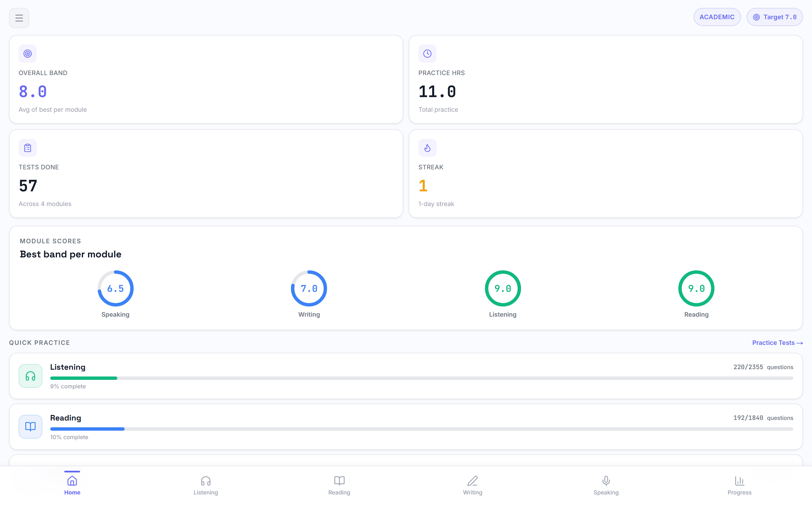Image resolution: width=812 pixels, height=508 pixels.
Task: Switch to the Writing tab label
Action: pyautogui.click(x=473, y=492)
